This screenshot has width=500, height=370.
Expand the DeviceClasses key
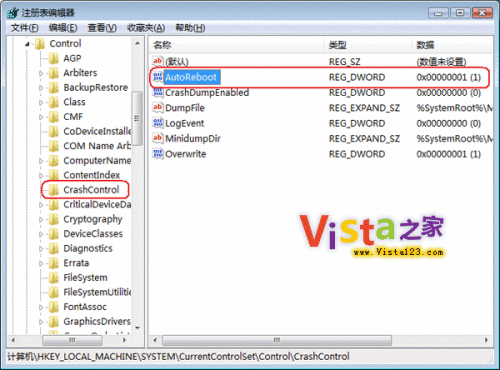point(41,234)
